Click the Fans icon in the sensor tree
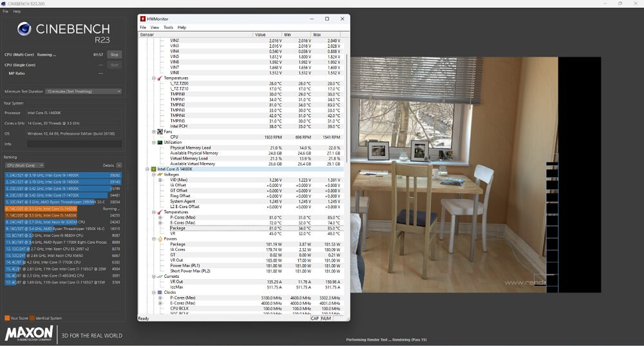 pos(160,131)
